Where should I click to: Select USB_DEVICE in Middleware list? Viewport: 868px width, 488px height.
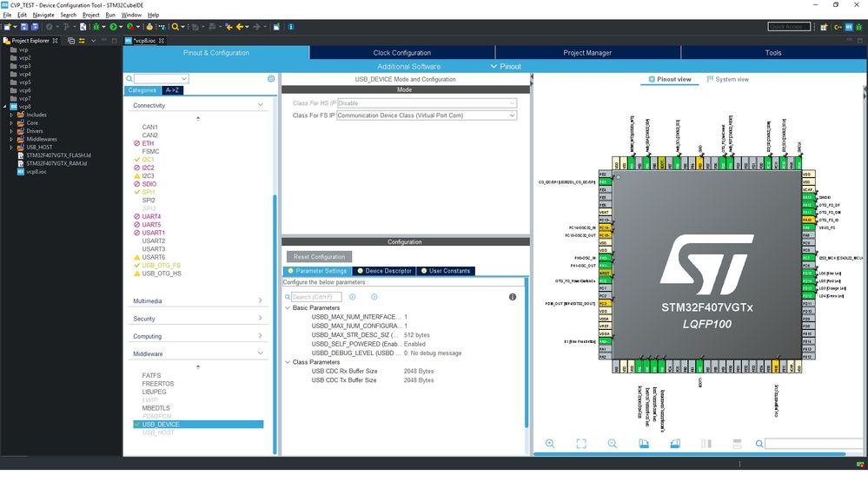198,425
